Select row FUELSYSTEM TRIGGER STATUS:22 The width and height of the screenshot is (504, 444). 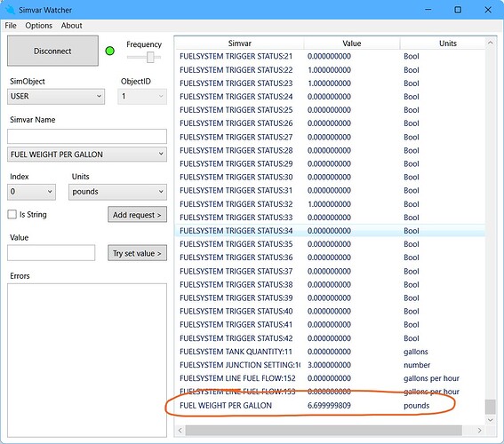point(331,70)
